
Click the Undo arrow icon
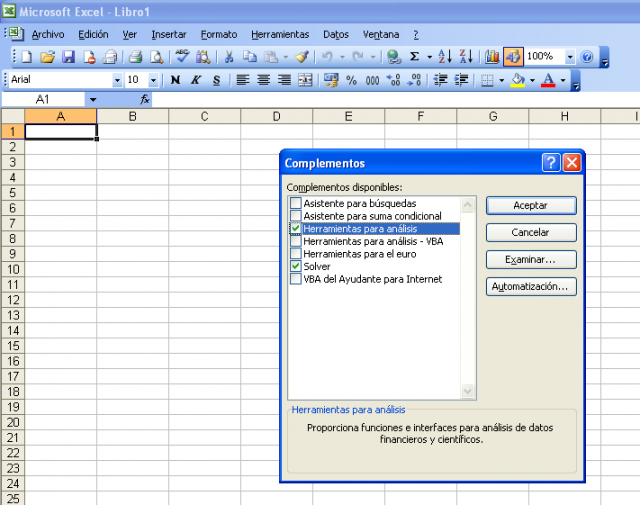pyautogui.click(x=327, y=57)
